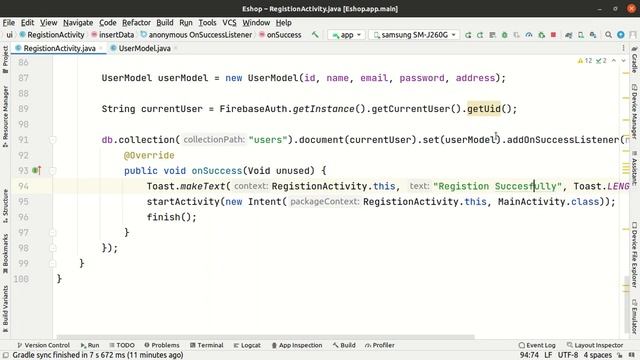Open the Terminal tool window
Viewport: 640px width, 360px height.
[207, 345]
